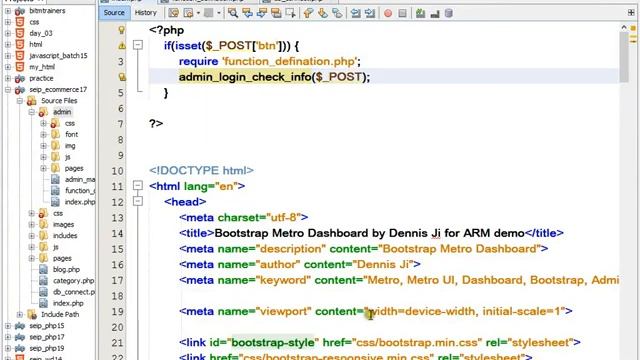Screen dimensions: 640x360
Task: Collapse the admin folder node
Action: coord(31,112)
